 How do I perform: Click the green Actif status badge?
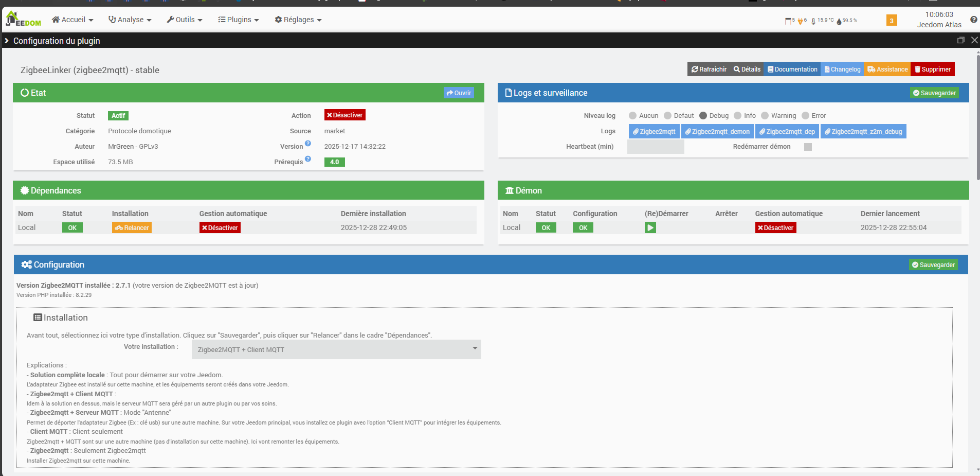tap(118, 116)
